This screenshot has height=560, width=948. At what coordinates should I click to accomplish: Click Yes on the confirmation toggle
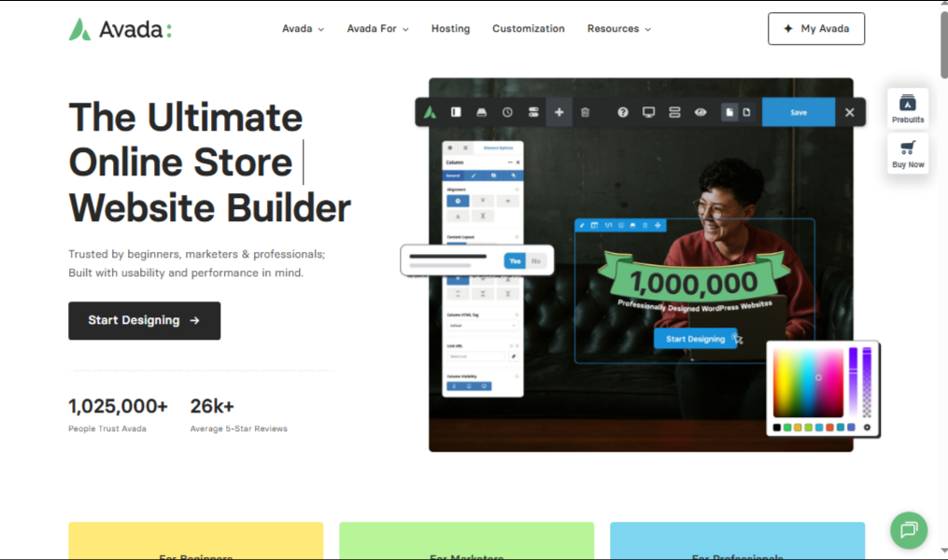tap(515, 260)
